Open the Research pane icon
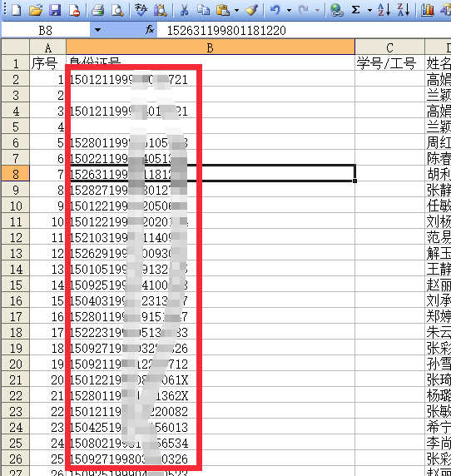The width and height of the screenshot is (451, 476). (161, 10)
